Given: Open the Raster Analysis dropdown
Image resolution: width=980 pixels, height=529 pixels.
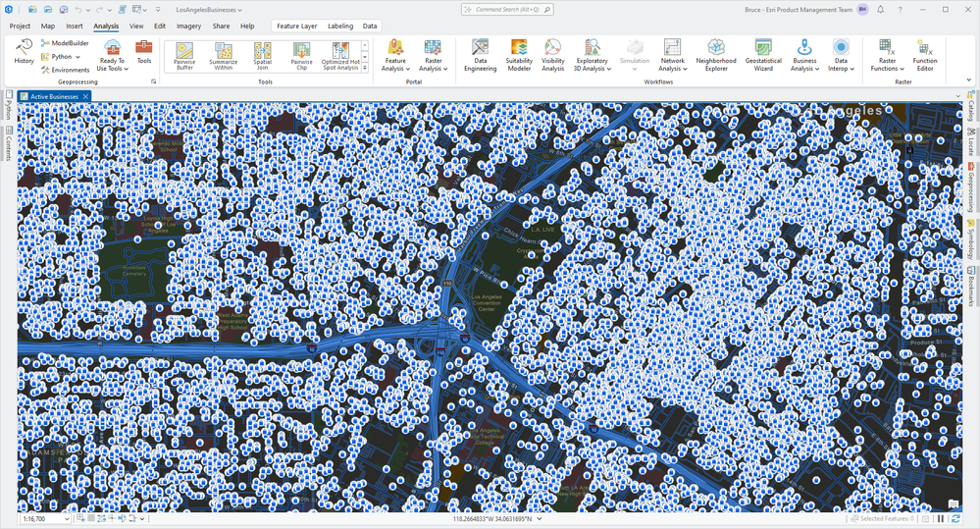Looking at the screenshot, I should [x=433, y=55].
